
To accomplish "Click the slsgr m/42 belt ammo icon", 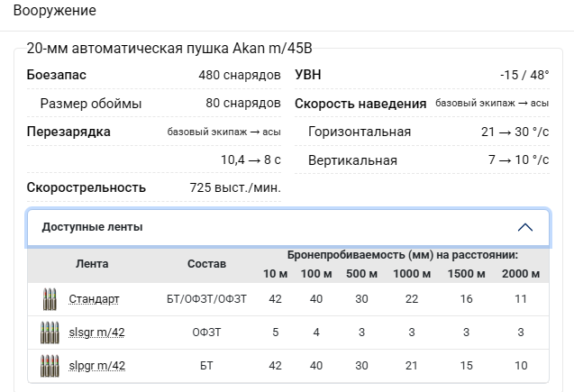I will pyautogui.click(x=49, y=333).
